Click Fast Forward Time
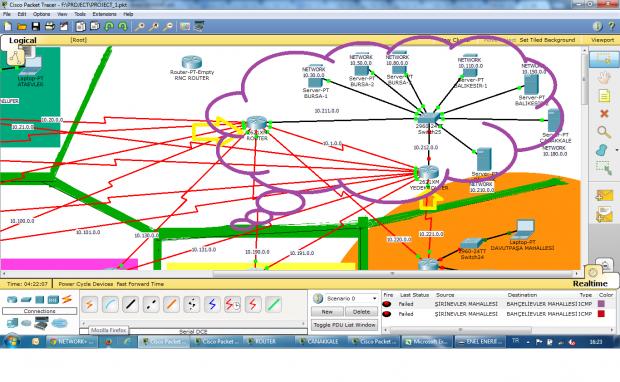This screenshot has height=382, width=620. coord(140,284)
